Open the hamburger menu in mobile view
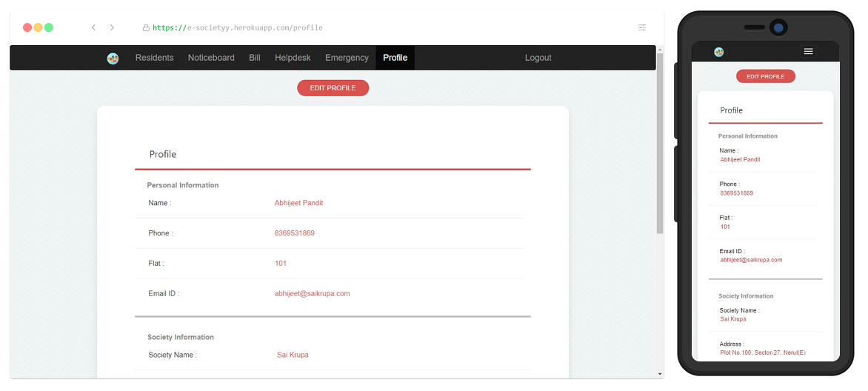 (808, 51)
